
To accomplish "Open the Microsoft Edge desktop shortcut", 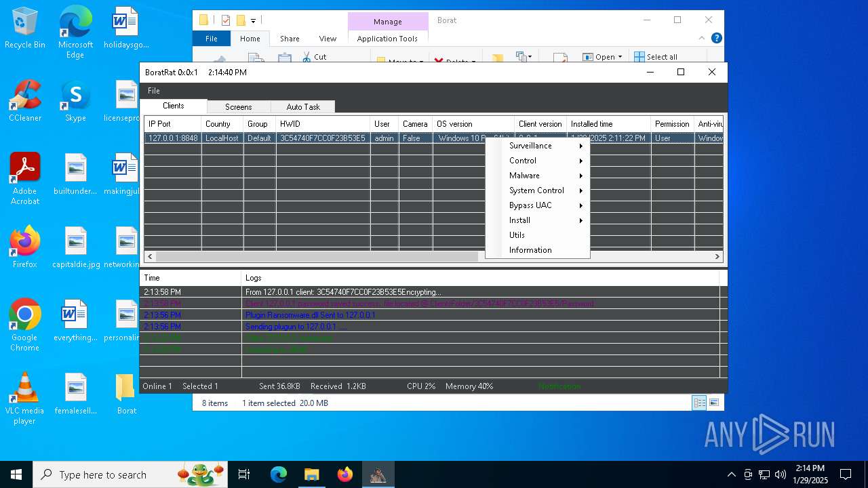I will point(75,32).
